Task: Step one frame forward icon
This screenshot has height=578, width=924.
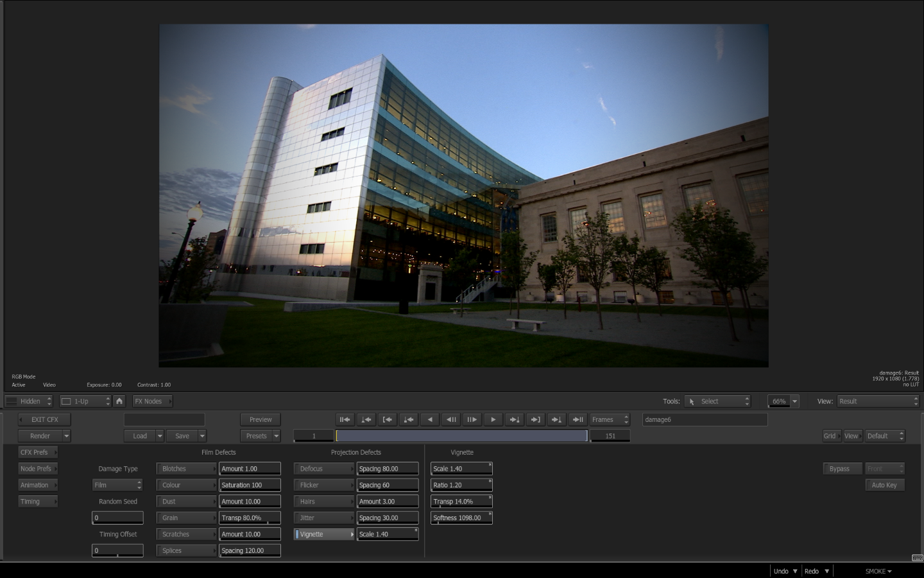Action: tap(472, 420)
